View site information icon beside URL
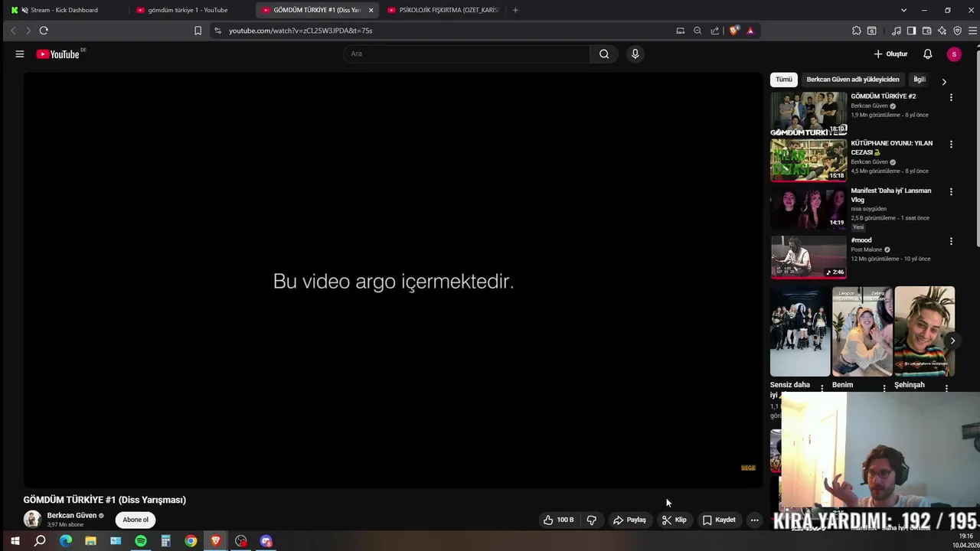Screen dimensions: 980x551 click(217, 31)
